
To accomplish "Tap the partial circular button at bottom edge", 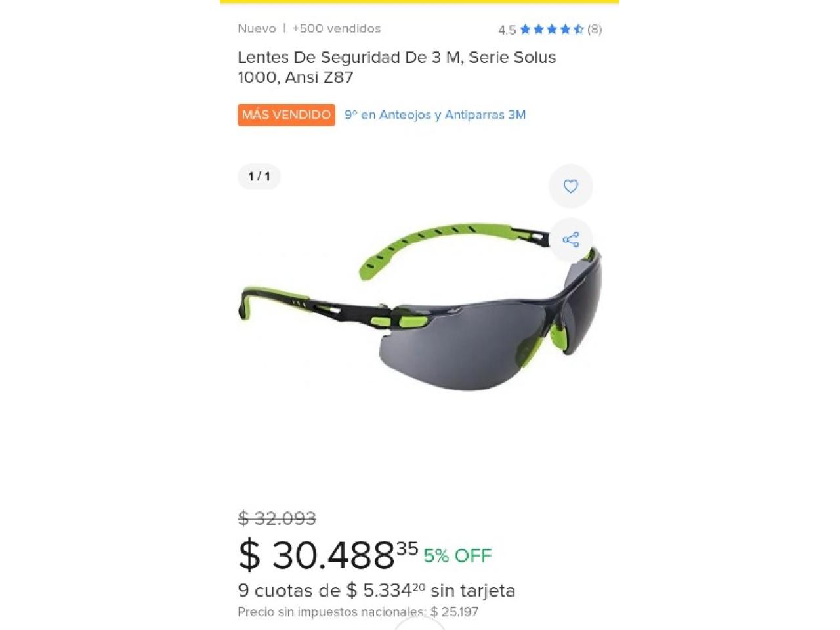I will coord(419,623).
